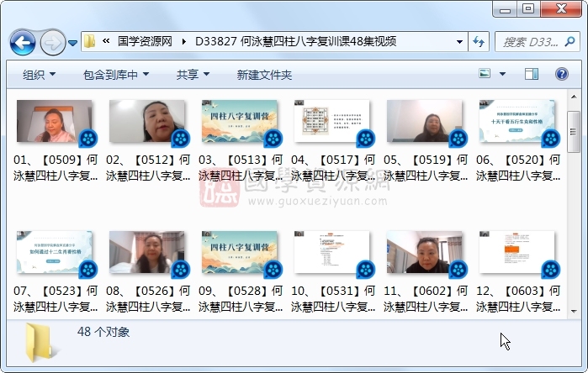Open address bar history dropdown
This screenshot has height=373, width=588.
[459, 41]
